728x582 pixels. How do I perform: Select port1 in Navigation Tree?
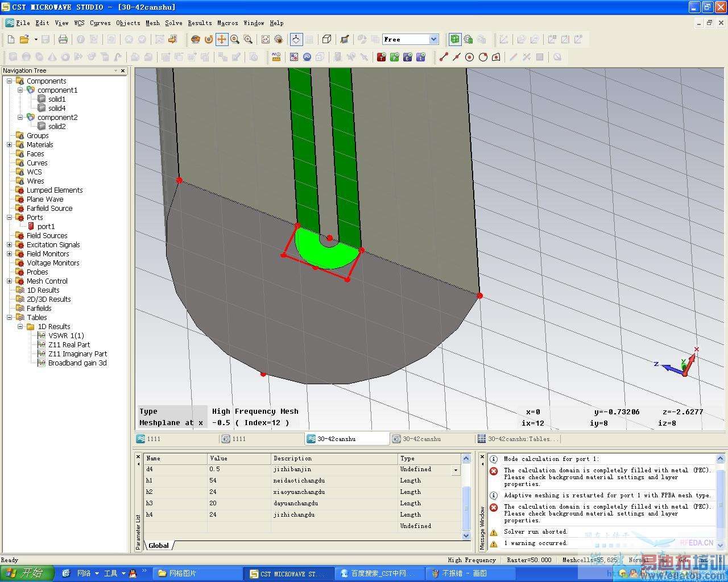point(45,226)
